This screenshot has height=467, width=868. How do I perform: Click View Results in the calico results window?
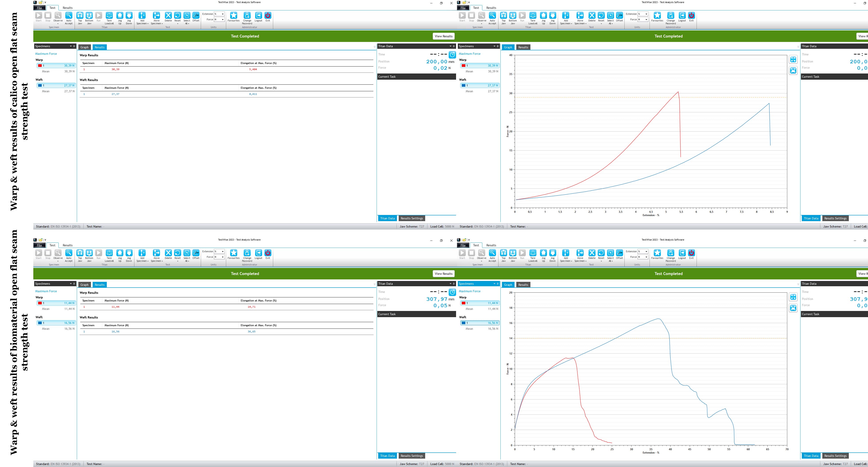[x=443, y=36]
